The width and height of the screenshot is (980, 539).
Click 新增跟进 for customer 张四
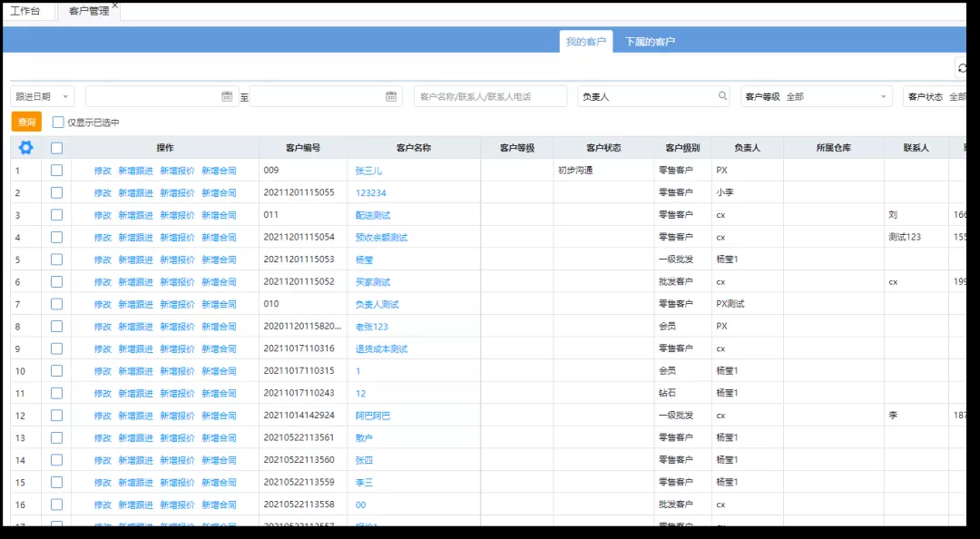click(x=135, y=460)
